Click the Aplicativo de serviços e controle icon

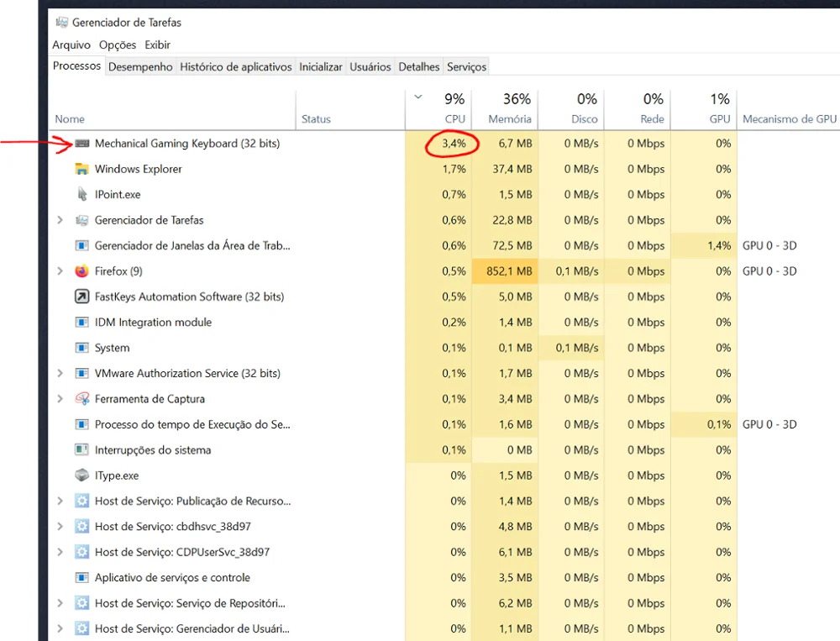(82, 578)
